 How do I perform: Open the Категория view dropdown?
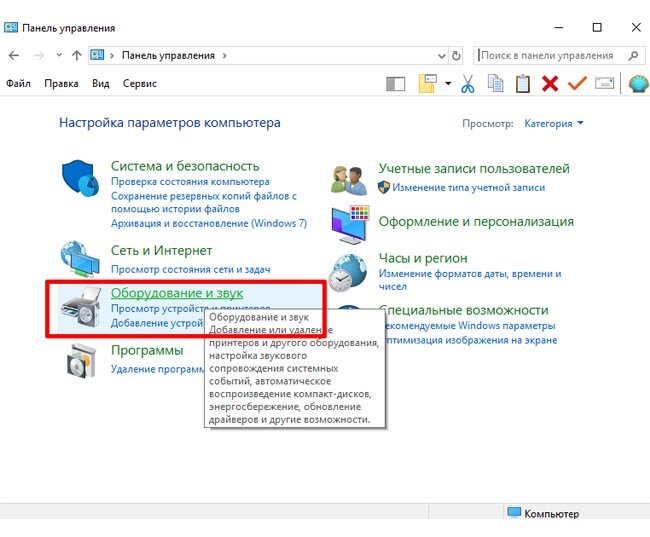(554, 124)
